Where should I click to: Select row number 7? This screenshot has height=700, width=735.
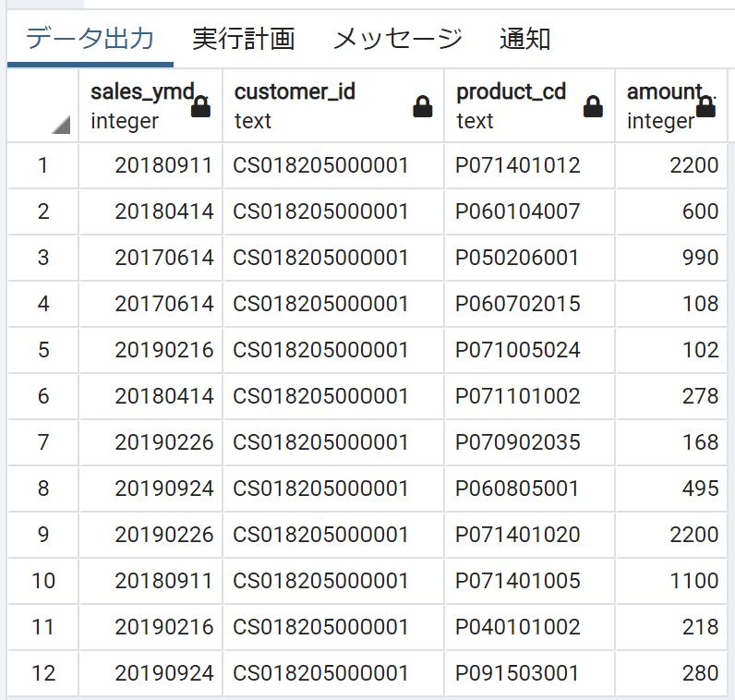pos(42,442)
